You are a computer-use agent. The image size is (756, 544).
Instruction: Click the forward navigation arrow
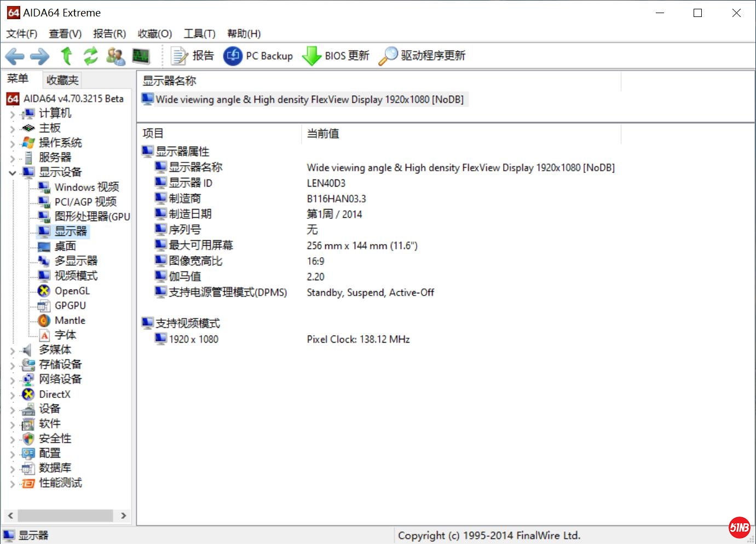click(x=39, y=56)
